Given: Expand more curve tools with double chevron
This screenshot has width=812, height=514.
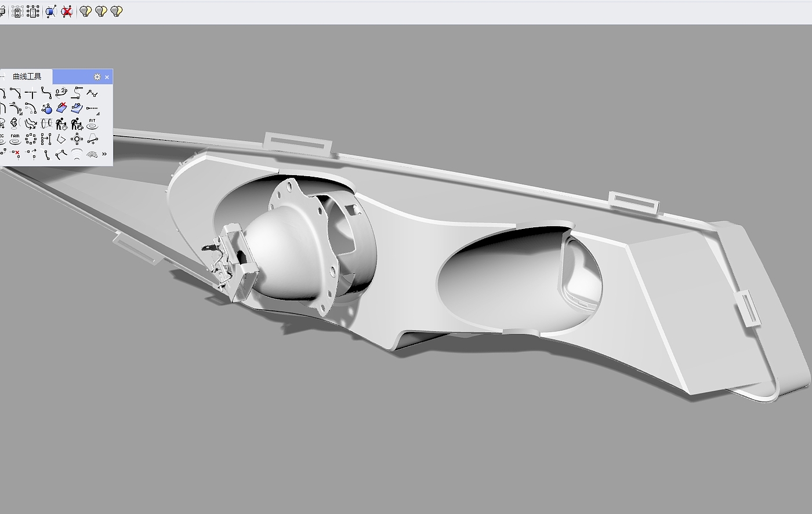Looking at the screenshot, I should [104, 154].
